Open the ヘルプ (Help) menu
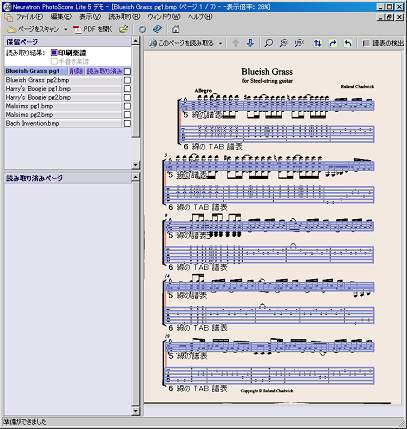The height and width of the screenshot is (429, 407). [199, 17]
